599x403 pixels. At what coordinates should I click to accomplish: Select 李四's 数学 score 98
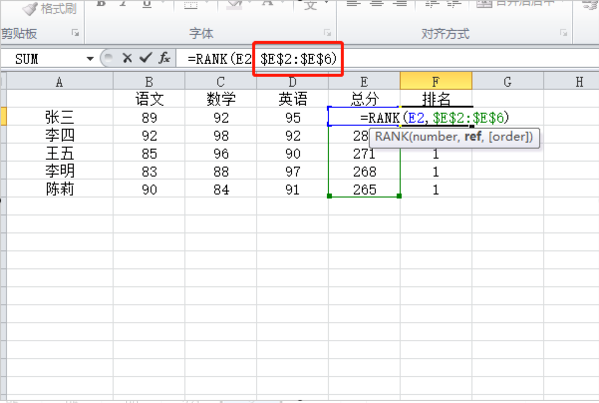221,135
